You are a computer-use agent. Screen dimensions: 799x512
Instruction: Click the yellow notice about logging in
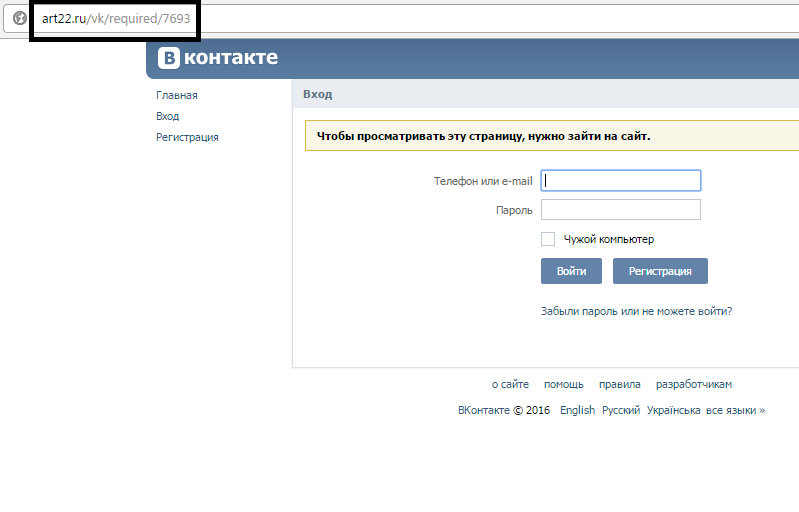tap(552, 136)
